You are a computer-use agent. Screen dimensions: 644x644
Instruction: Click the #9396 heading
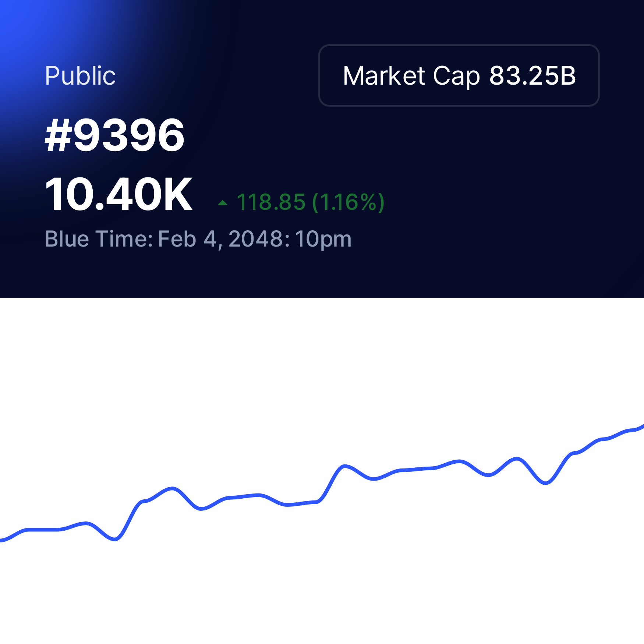coord(114,135)
